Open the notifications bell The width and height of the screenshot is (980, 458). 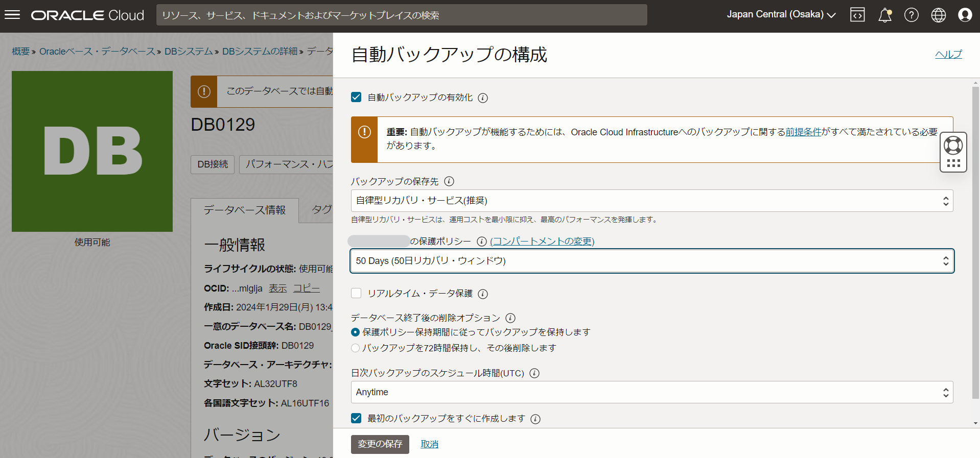coord(884,15)
